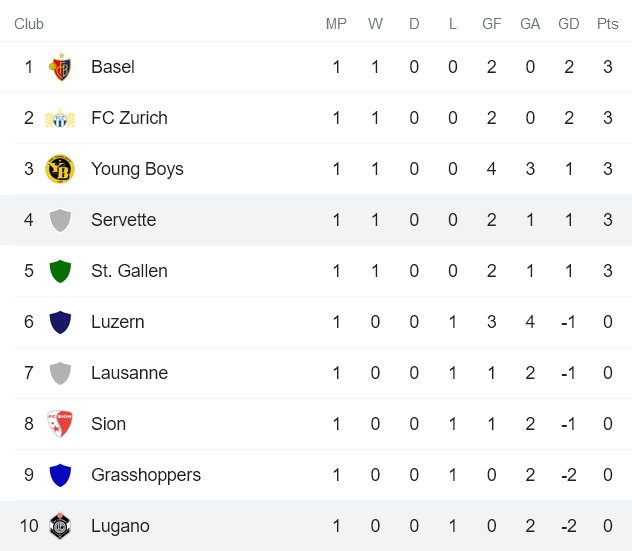Click the Basel club crest icon
Screen dimensions: 632x551
60,67
